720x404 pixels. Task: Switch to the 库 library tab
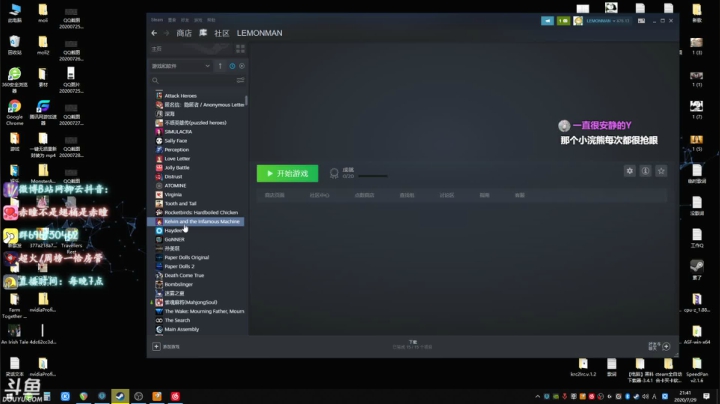click(203, 33)
